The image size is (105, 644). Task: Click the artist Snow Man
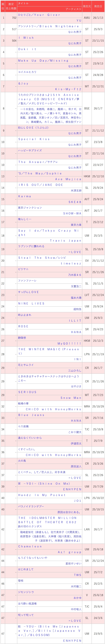(71, 398)
